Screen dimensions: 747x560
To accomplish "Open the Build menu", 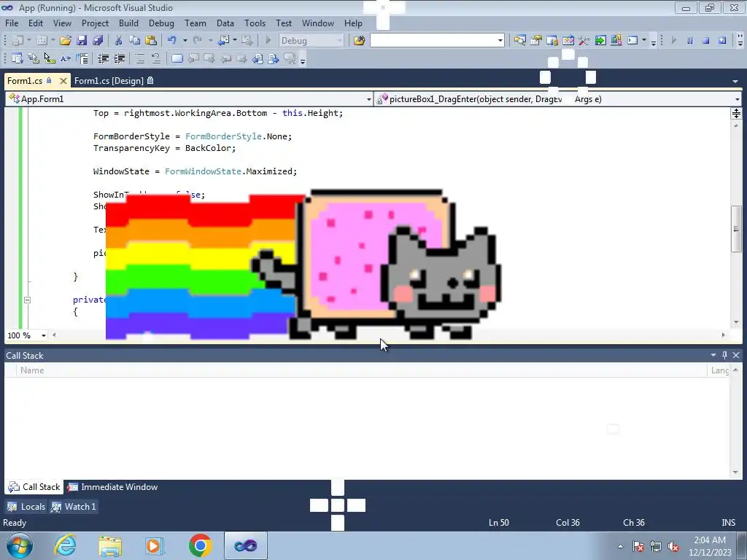I will pos(128,23).
